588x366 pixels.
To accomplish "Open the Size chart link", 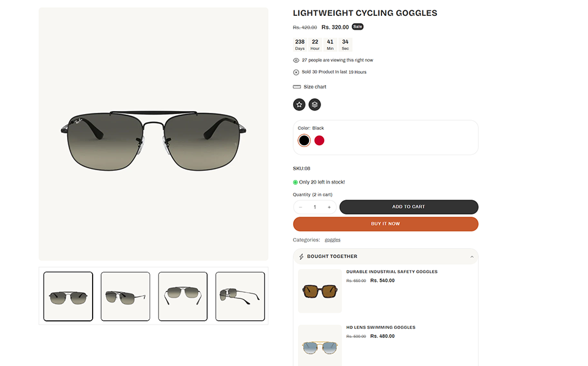I will click(315, 87).
